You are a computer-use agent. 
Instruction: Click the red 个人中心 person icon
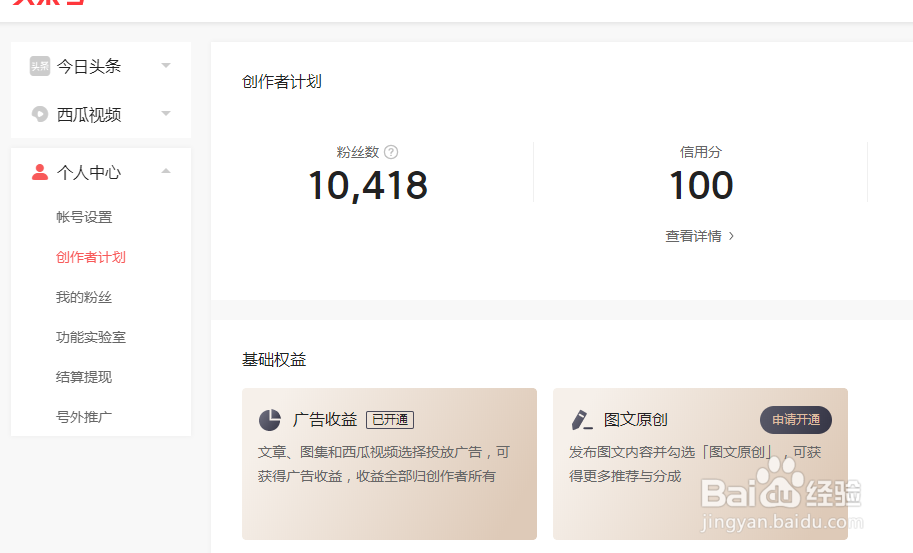[x=40, y=172]
